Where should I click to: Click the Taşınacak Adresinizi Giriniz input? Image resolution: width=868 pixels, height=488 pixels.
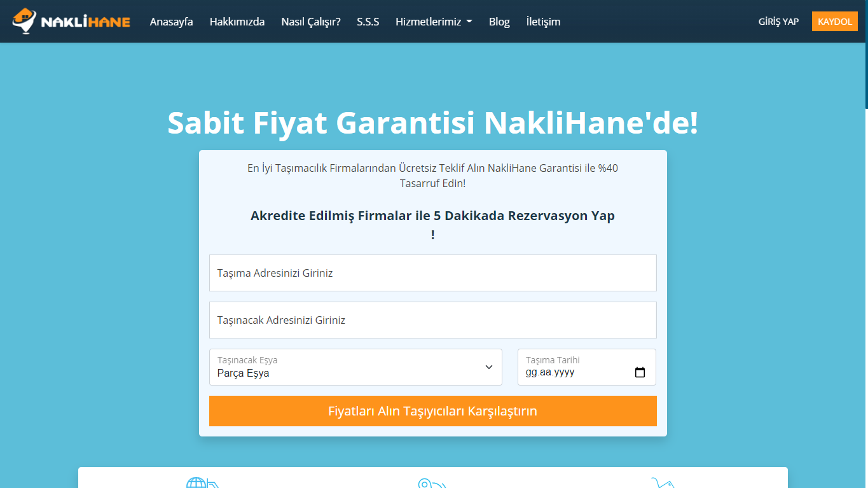coord(432,320)
